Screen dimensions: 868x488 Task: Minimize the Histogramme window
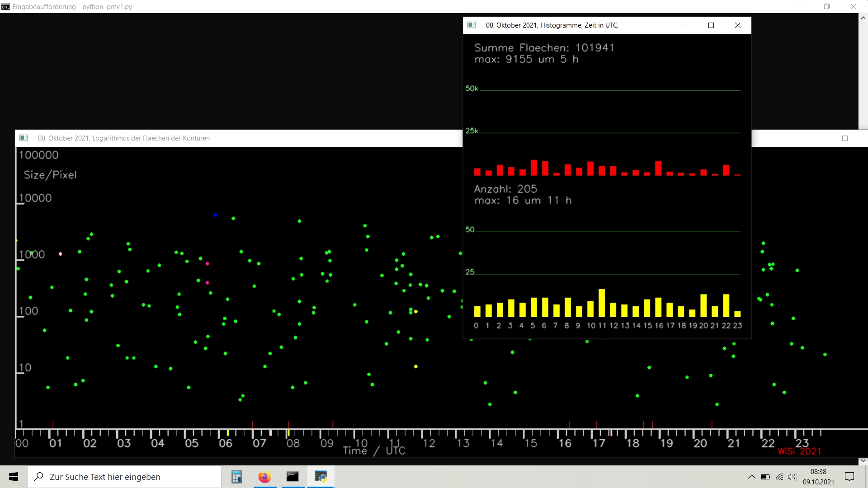click(x=684, y=25)
